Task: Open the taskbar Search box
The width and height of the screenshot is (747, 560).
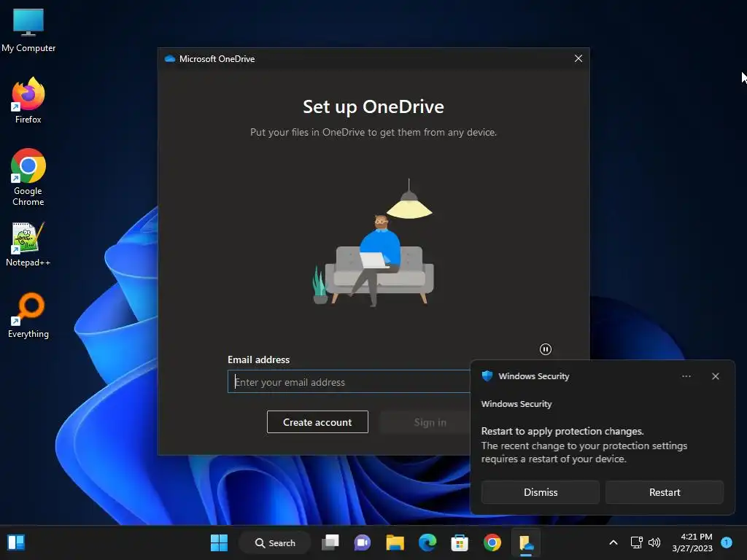Action: tap(275, 542)
